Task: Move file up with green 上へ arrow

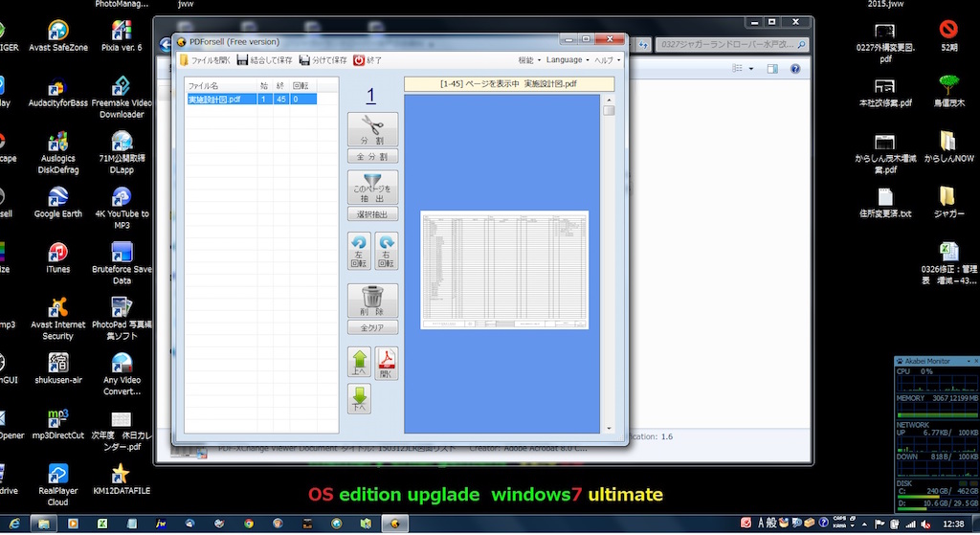Action: tap(360, 363)
